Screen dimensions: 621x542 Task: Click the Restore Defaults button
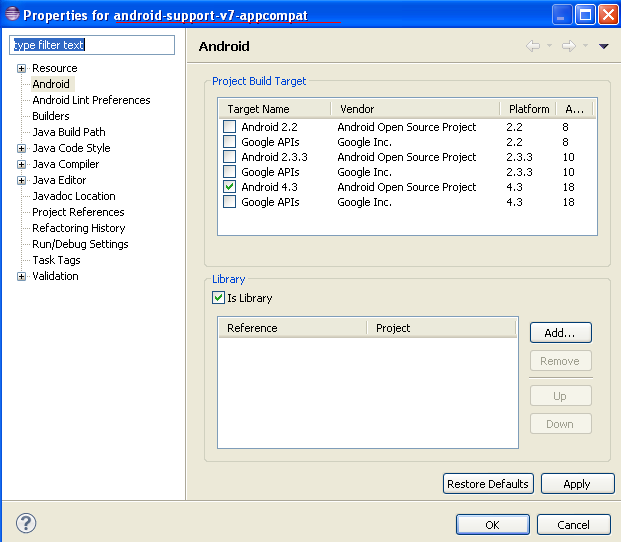(488, 484)
